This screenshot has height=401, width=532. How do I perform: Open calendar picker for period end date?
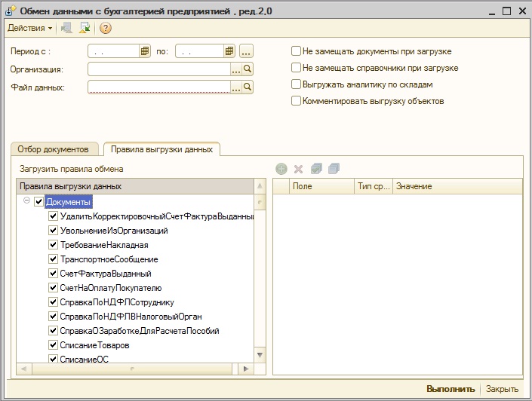229,51
